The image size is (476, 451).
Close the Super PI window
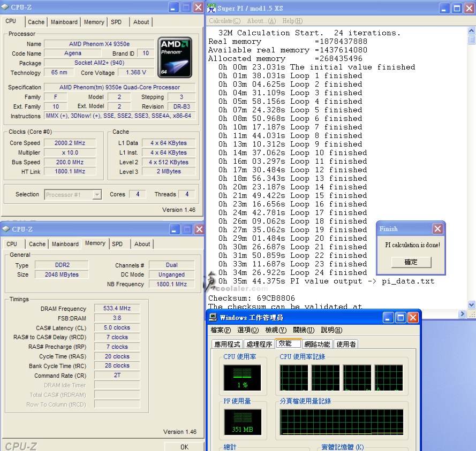click(x=470, y=9)
